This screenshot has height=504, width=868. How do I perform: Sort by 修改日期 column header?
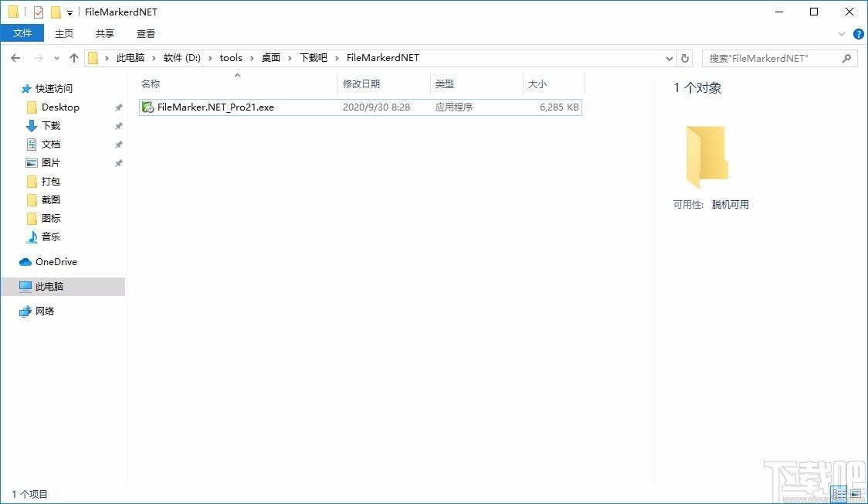pyautogui.click(x=361, y=84)
